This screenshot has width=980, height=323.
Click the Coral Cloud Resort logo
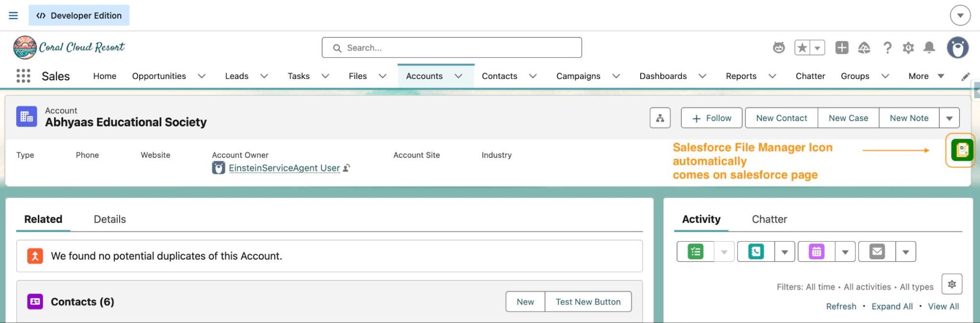[69, 48]
